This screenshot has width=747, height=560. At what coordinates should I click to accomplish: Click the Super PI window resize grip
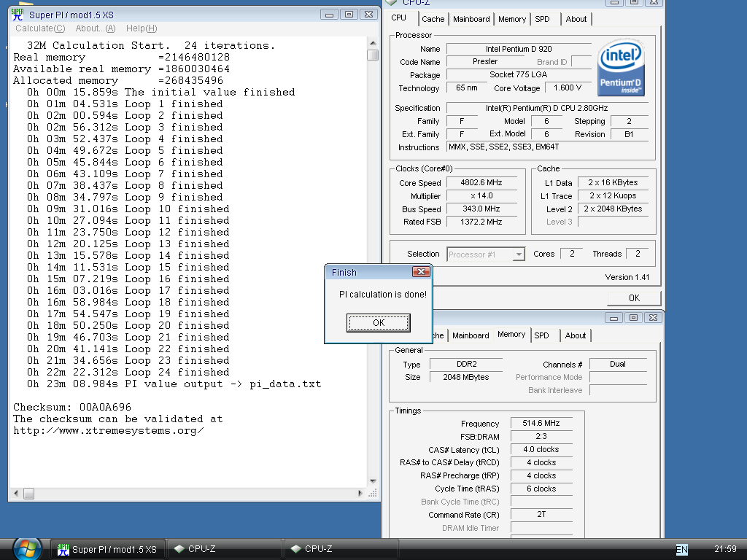click(373, 494)
